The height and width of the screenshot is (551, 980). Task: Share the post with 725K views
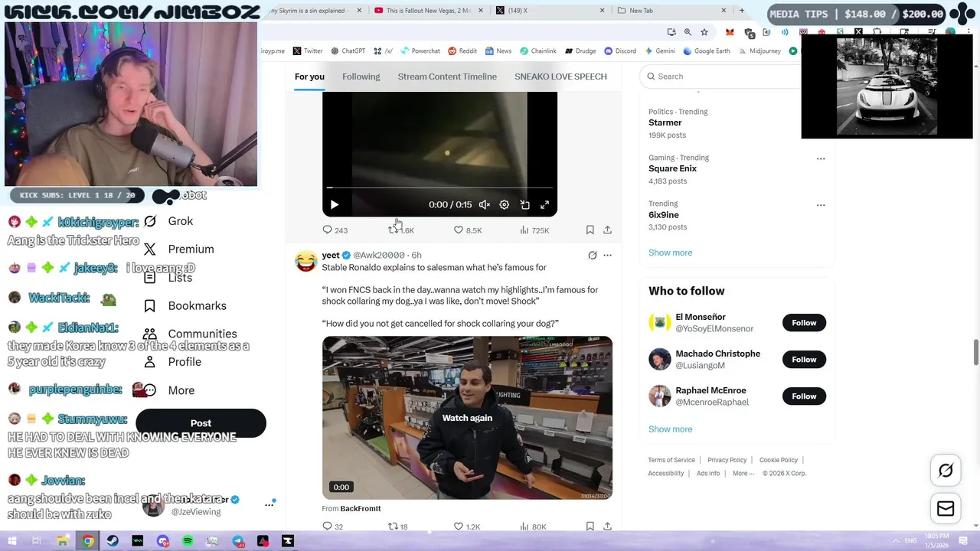(607, 230)
